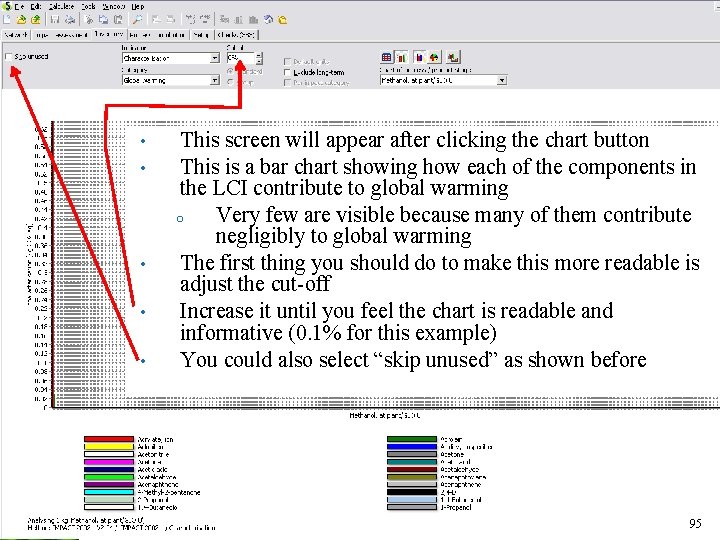720x540 pixels.
Task: Switch to the Process contribution tab
Action: click(158, 34)
